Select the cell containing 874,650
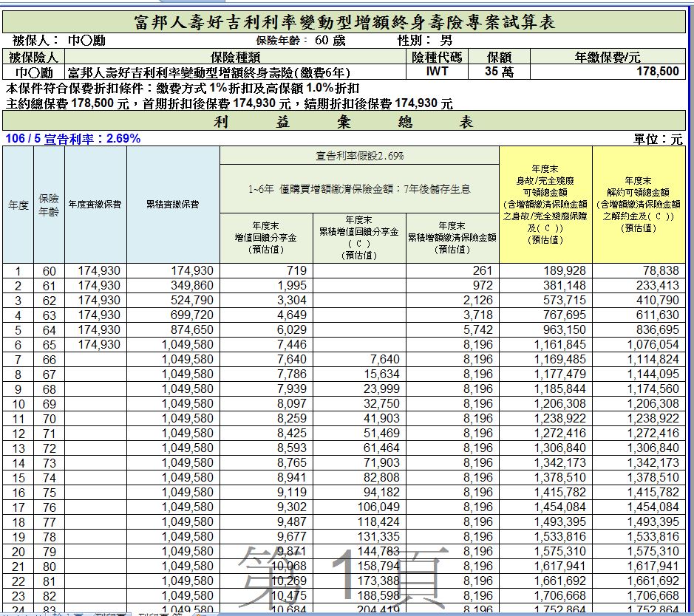This screenshot has width=694, height=616. 173,330
